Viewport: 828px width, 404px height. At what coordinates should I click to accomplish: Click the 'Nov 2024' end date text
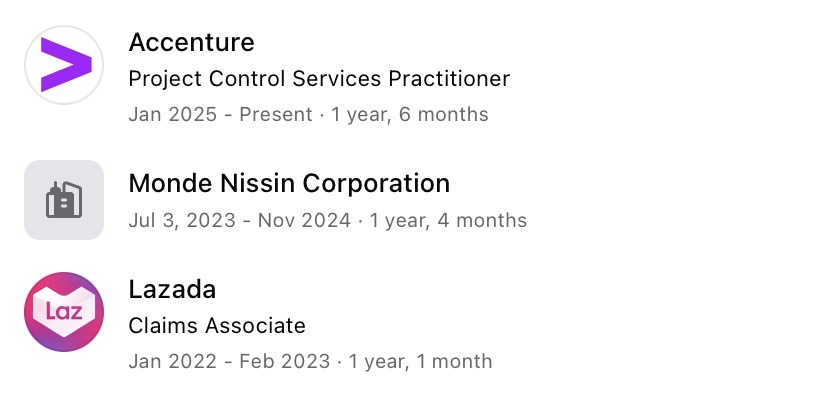[x=304, y=220]
